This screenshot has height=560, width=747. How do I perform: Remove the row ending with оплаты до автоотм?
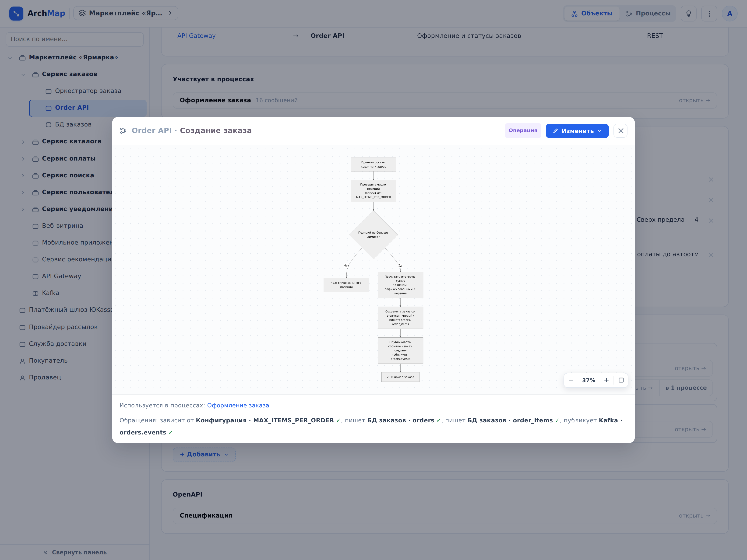711,255
